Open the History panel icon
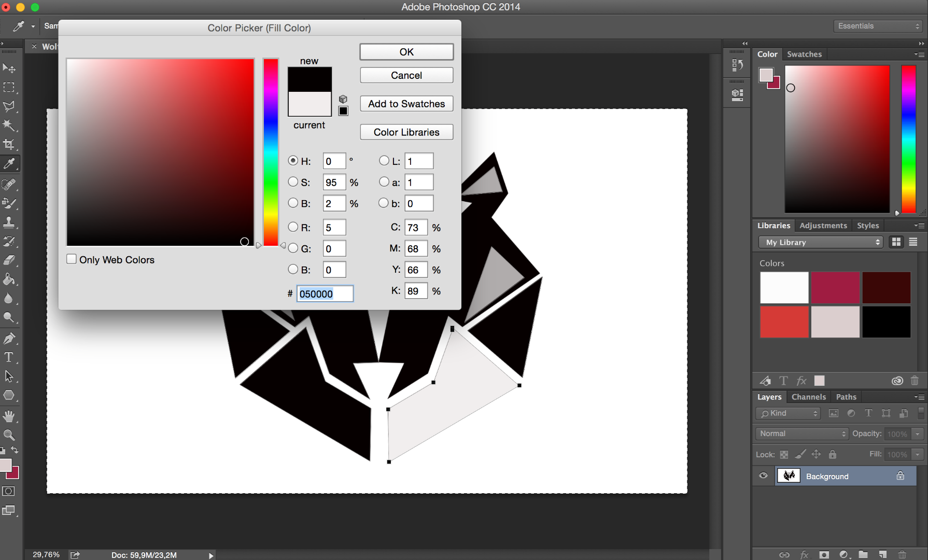Screen dimensions: 928x560 737,65
